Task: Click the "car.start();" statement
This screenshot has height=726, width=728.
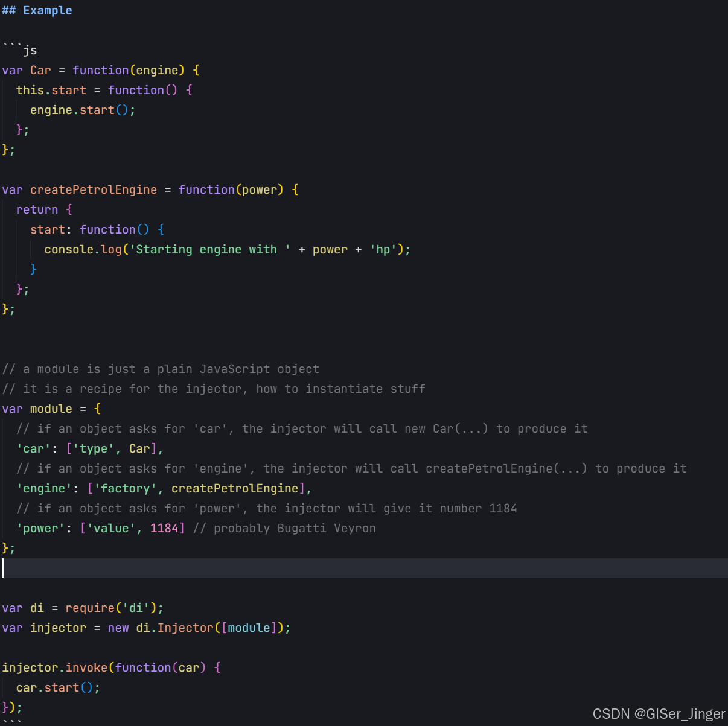Action: [x=58, y=687]
